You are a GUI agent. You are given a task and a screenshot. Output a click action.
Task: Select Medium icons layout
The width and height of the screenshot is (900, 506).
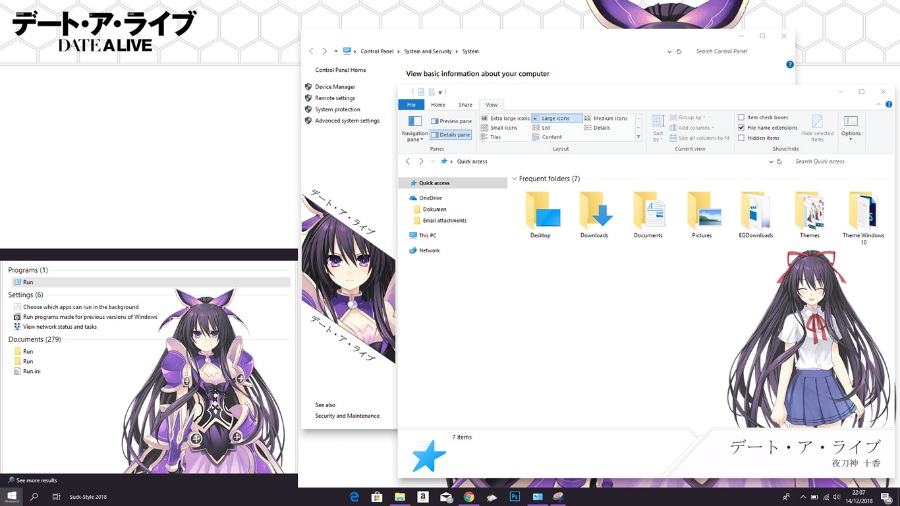(x=606, y=118)
